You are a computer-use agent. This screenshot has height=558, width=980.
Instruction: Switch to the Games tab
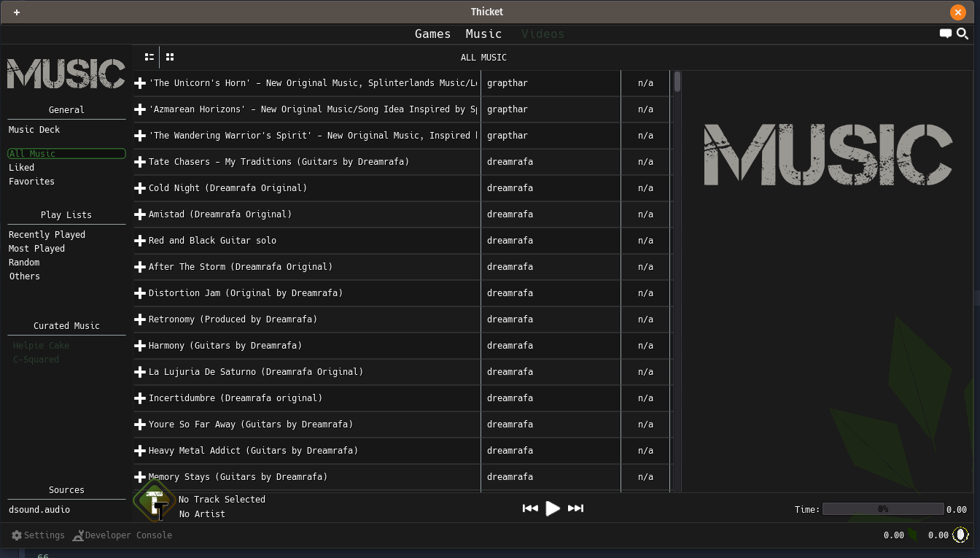(x=432, y=34)
